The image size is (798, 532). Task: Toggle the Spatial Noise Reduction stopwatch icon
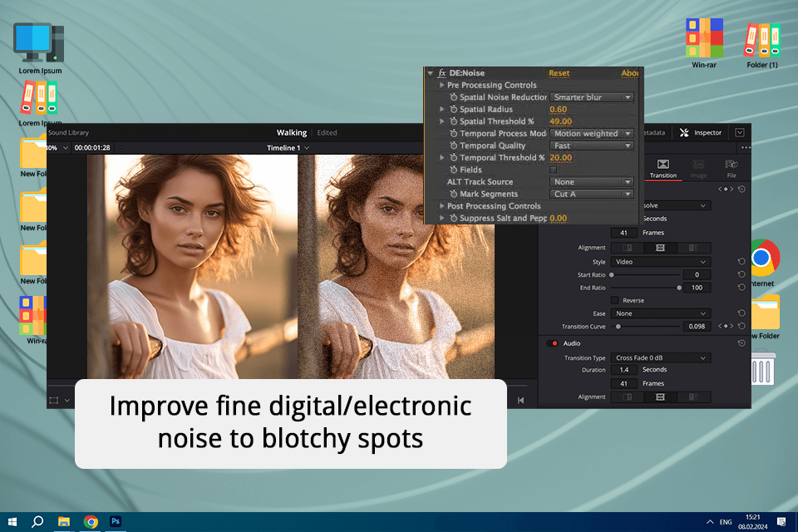(454, 96)
